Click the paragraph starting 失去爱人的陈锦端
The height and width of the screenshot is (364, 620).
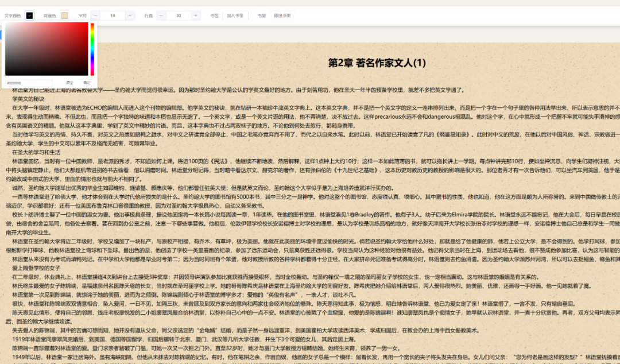tap(246, 330)
